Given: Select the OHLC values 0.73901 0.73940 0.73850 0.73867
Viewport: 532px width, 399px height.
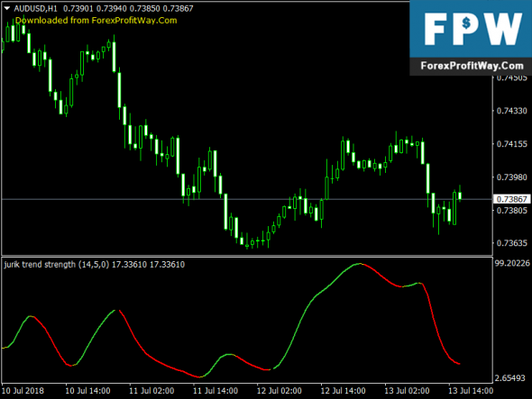Looking at the screenshot, I should (129, 8).
